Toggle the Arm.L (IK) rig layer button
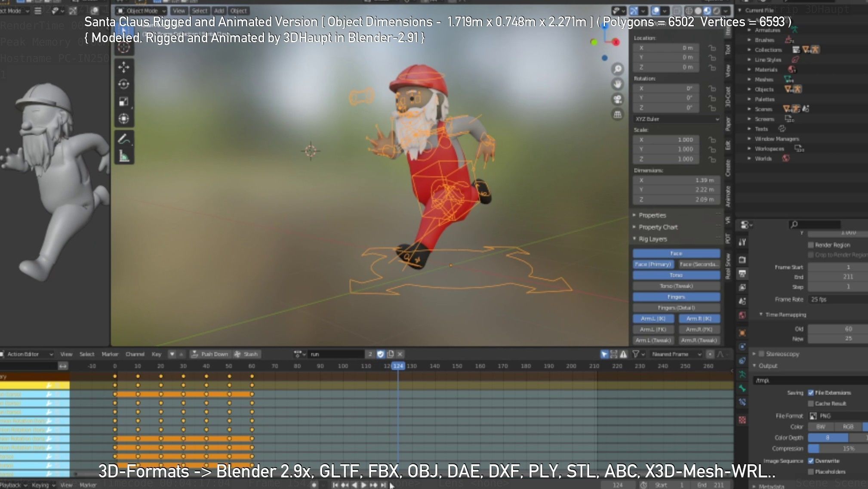 (x=653, y=319)
